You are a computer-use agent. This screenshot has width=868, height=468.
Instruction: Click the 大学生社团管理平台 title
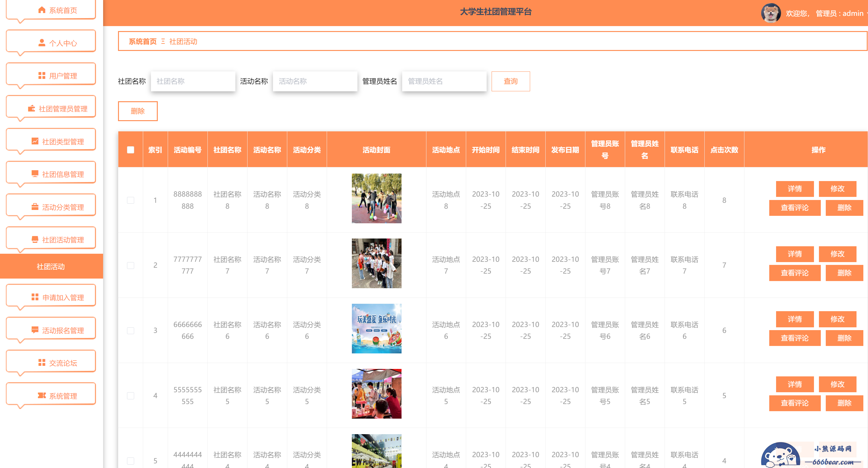pyautogui.click(x=496, y=12)
